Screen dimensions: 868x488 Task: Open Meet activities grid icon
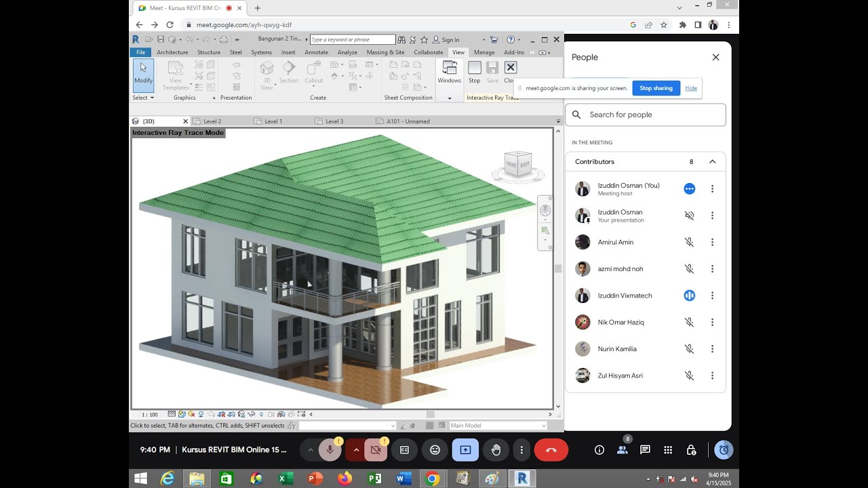[668, 449]
